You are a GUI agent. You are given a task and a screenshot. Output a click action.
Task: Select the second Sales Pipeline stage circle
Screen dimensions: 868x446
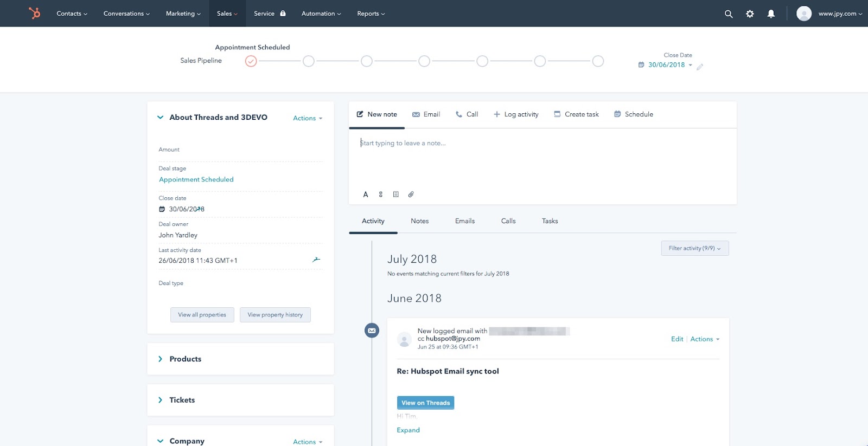(309, 61)
